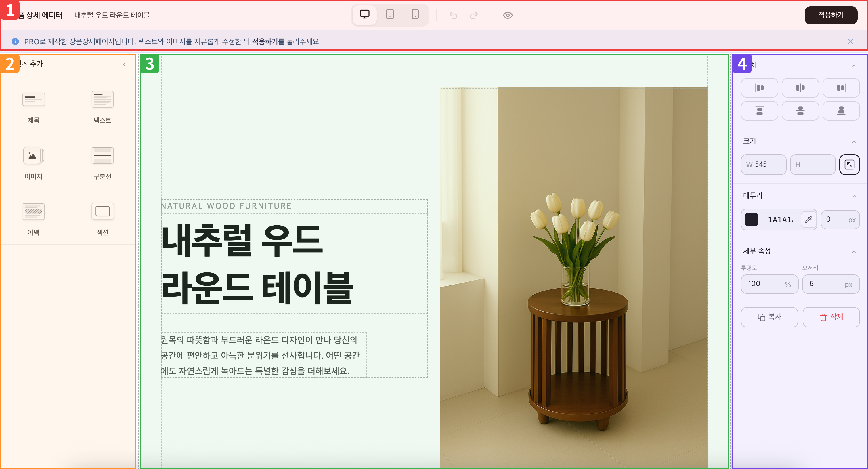Collapse the 크기 section
Viewport: 868px width, 469px height.
pos(854,142)
